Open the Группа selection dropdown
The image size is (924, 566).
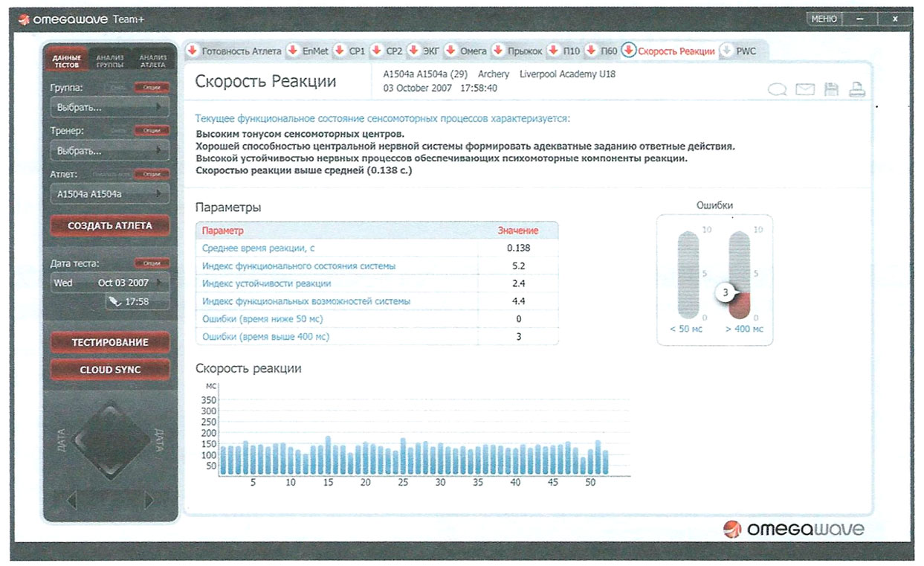tap(109, 107)
